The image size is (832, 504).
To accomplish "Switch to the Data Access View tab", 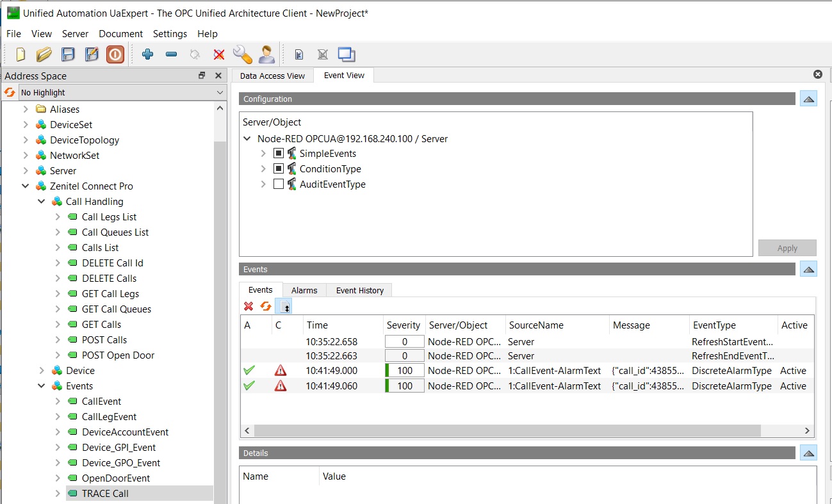I will 272,76.
